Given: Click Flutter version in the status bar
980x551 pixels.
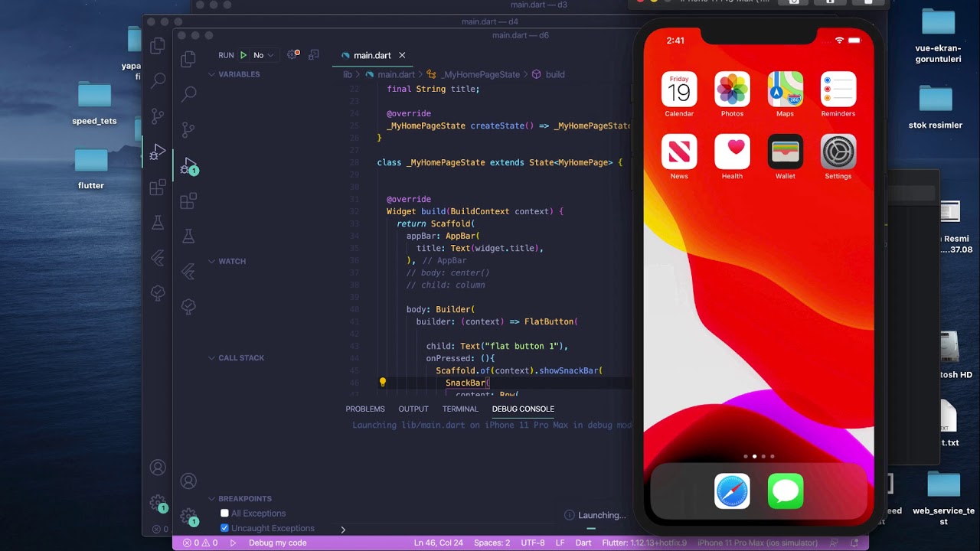Looking at the screenshot, I should click(x=645, y=543).
